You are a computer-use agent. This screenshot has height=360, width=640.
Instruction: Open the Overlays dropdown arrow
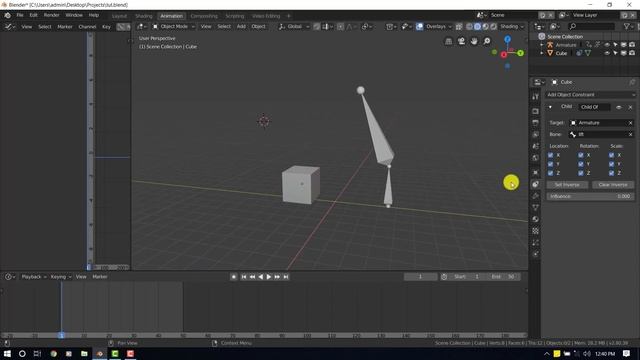450,27
